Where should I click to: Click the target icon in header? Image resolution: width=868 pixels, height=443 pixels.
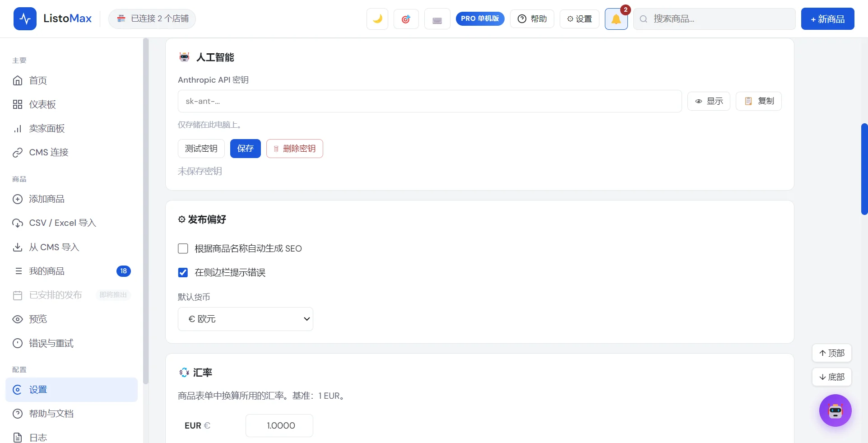[406, 19]
